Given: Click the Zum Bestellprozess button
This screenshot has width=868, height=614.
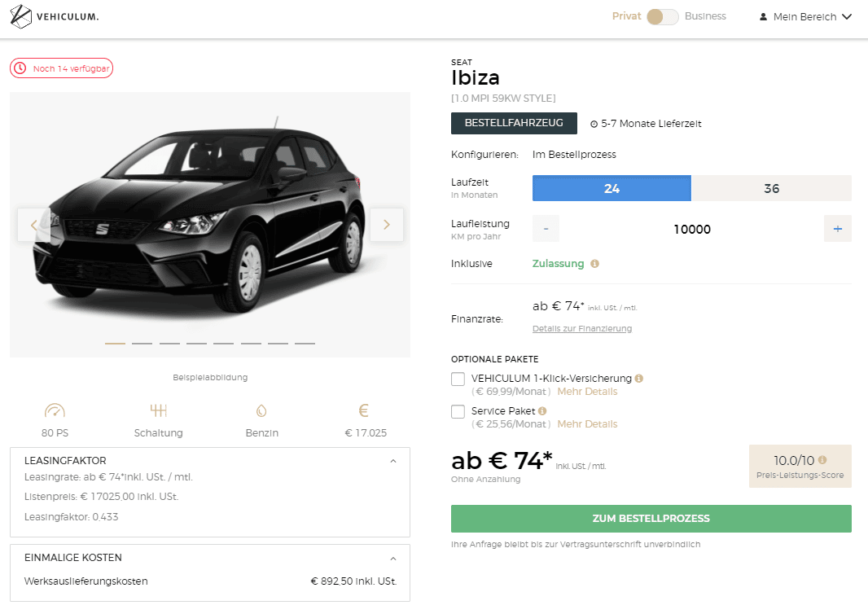Looking at the screenshot, I should 651,519.
